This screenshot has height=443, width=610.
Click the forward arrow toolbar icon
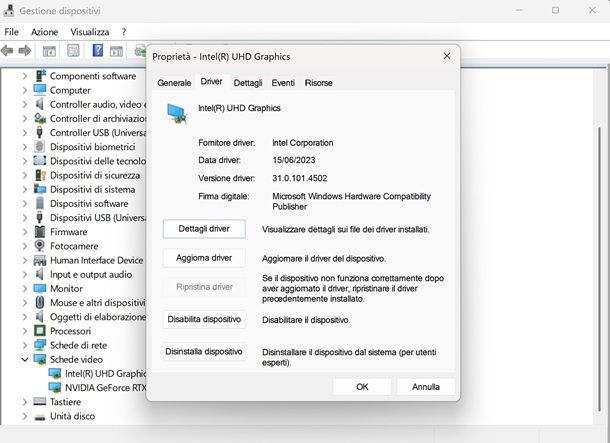pyautogui.click(x=25, y=51)
